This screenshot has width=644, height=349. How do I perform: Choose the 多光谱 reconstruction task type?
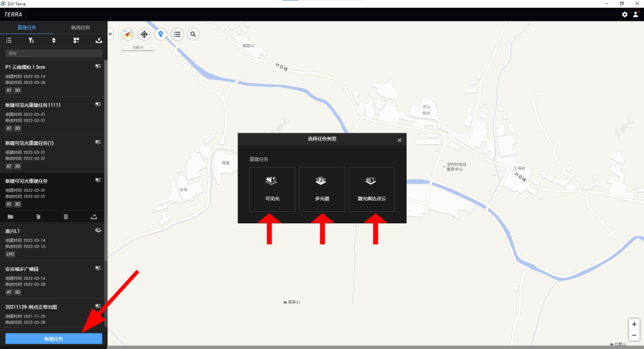(x=322, y=189)
